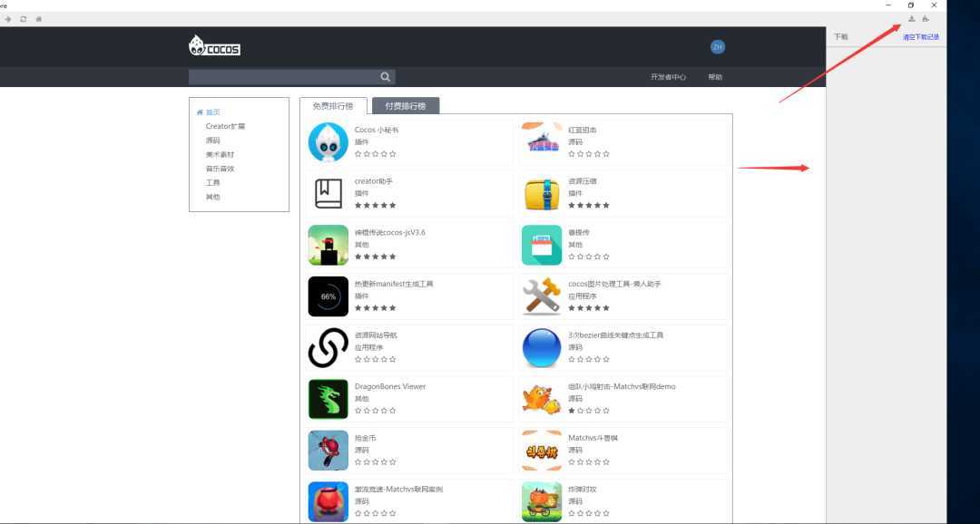Click the search magnifier icon
The image size is (980, 524).
[385, 76]
